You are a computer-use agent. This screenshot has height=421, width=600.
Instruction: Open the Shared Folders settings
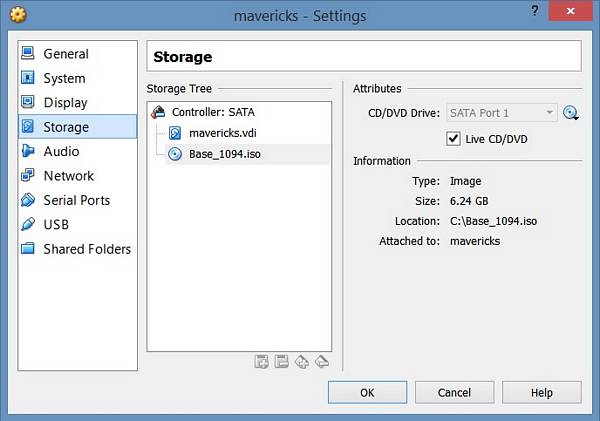(86, 249)
